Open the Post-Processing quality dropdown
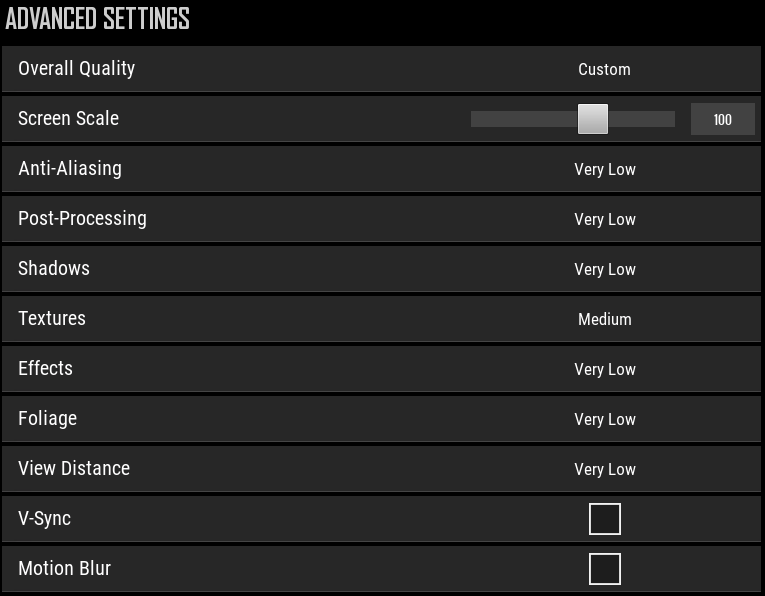 pyautogui.click(x=605, y=219)
